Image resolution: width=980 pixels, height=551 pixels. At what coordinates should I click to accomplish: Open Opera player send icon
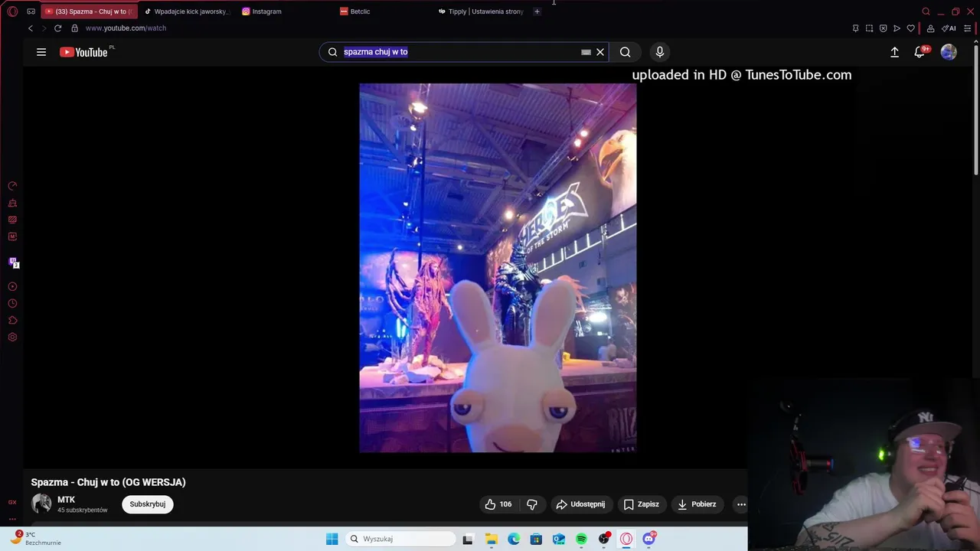tap(897, 28)
